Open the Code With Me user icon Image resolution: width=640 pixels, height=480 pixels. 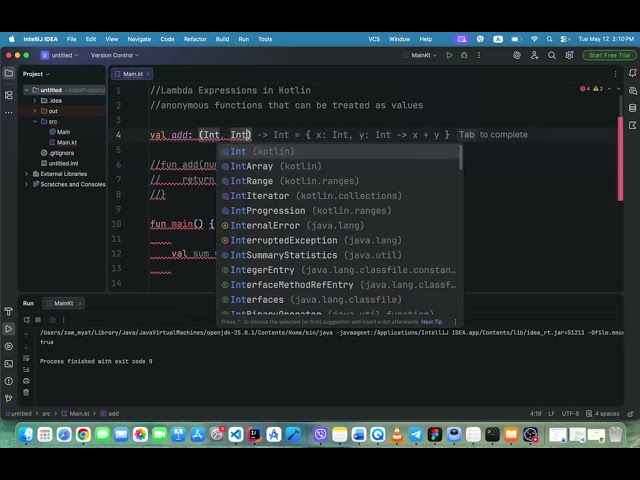[x=534, y=55]
